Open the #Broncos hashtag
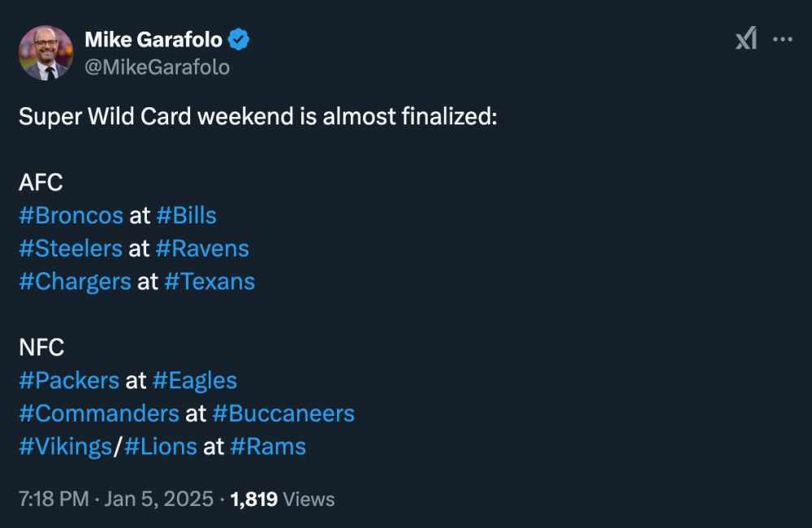Viewport: 812px width, 528px height. coord(71,215)
